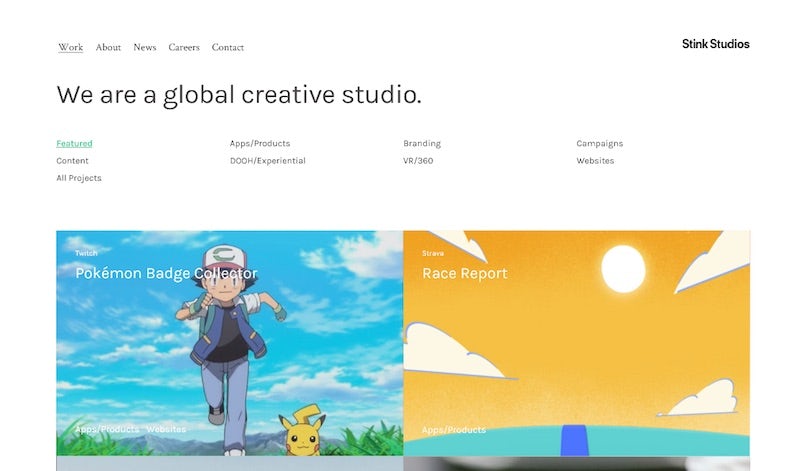Open the Work navigation item
The width and height of the screenshot is (800, 471).
pyautogui.click(x=70, y=47)
